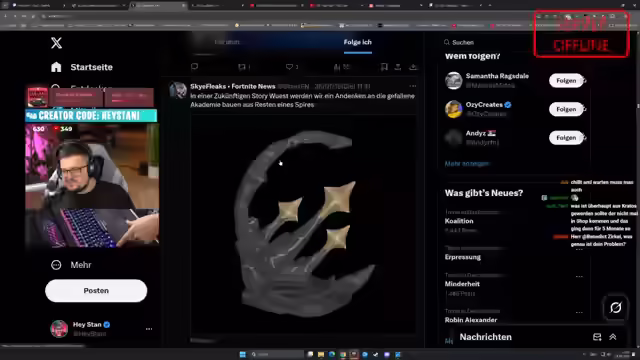Compose new message icon in Nachrichten bar

pos(597,337)
